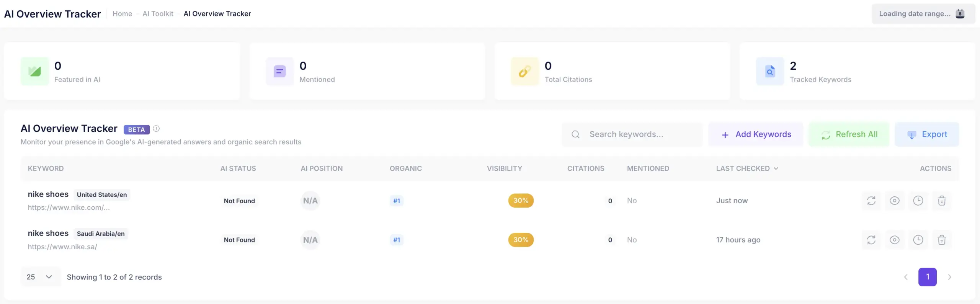The width and height of the screenshot is (980, 304).
Task: Click the AI Position column header
Action: (322, 168)
